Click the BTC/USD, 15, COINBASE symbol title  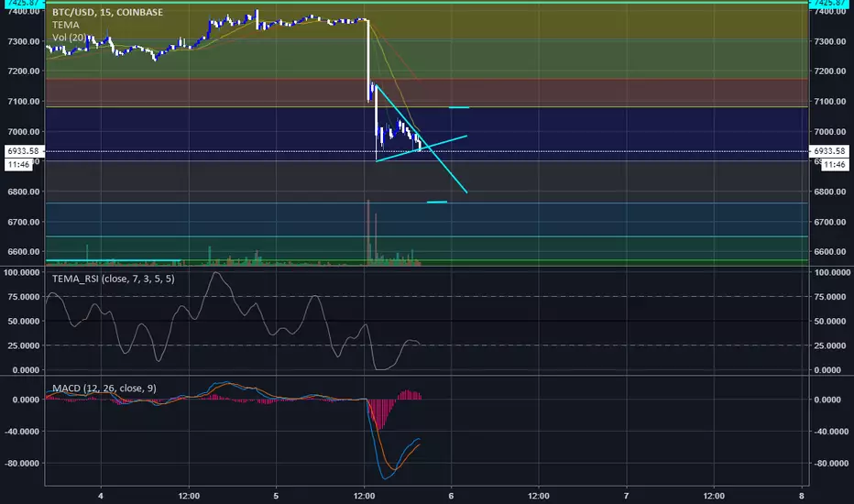[107, 12]
